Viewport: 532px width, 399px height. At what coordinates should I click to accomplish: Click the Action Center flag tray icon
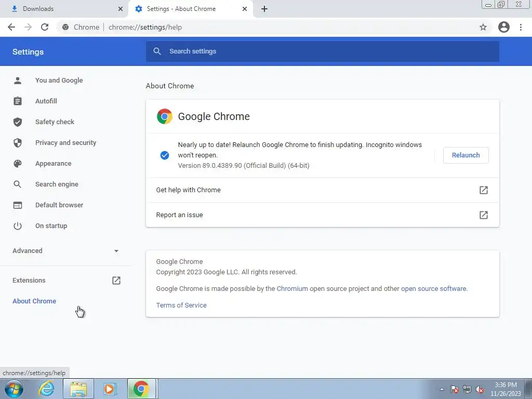pos(455,389)
